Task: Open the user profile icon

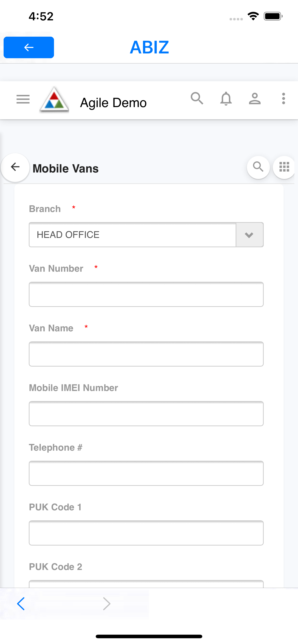Action: (x=255, y=98)
